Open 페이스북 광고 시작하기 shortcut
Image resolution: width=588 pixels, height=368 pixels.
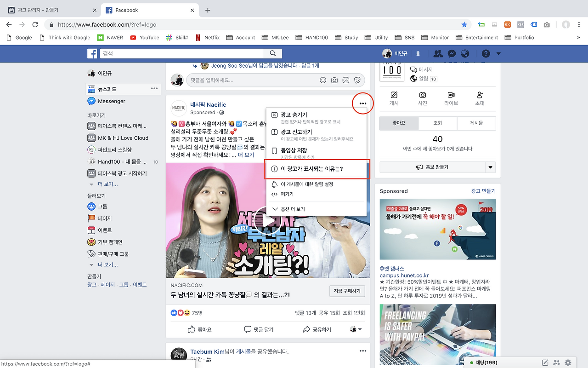click(117, 173)
